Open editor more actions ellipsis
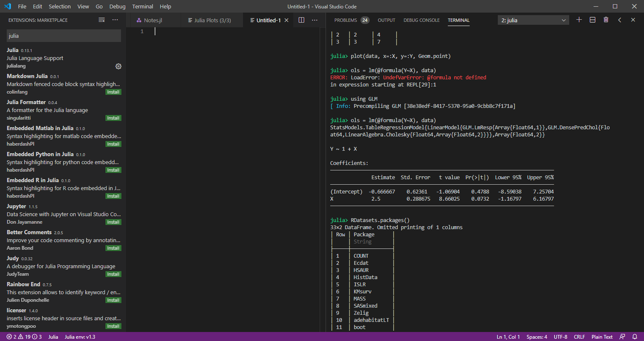 tap(315, 20)
